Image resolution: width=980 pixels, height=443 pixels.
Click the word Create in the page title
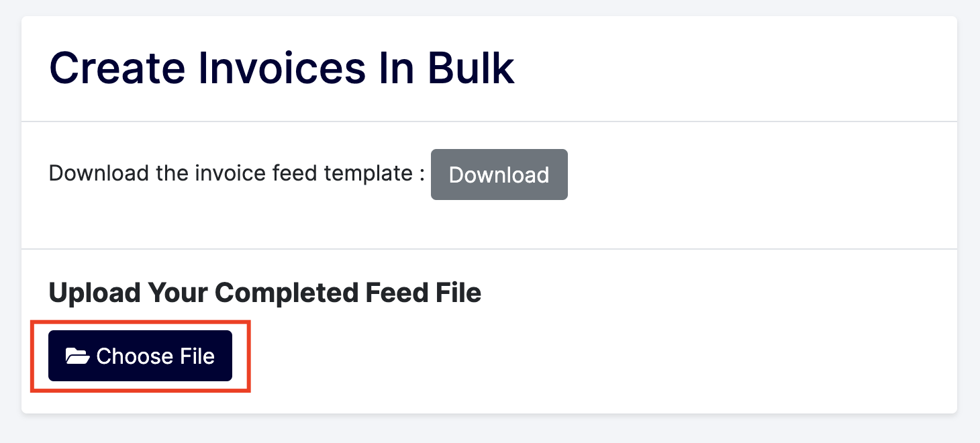click(x=117, y=68)
